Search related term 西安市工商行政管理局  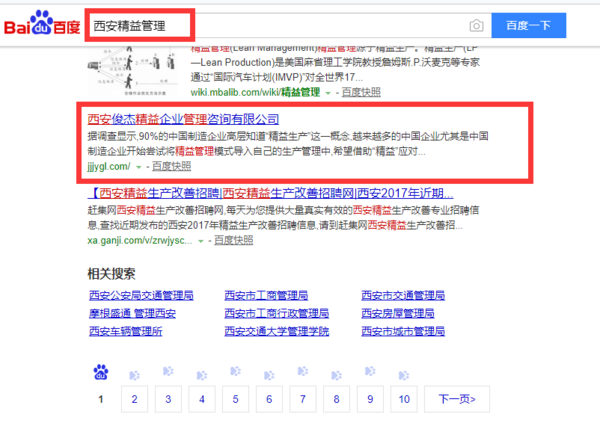[277, 314]
